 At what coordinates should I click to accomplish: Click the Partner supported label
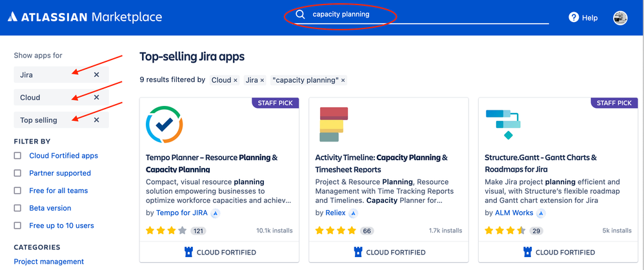pyautogui.click(x=60, y=173)
